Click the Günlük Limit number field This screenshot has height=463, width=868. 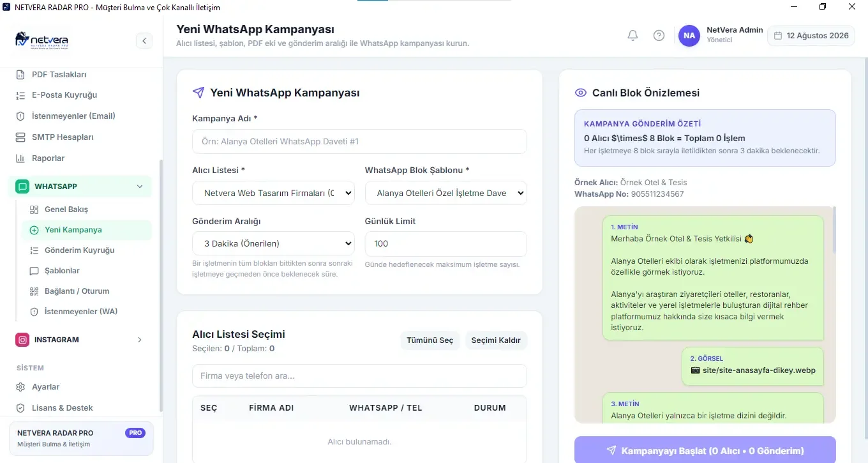[446, 243]
